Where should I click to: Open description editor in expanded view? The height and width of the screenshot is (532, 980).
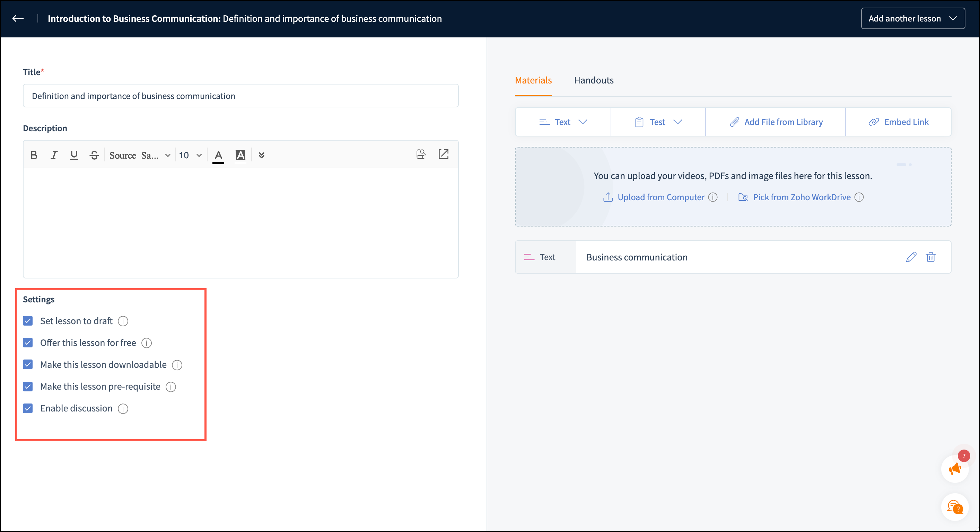coord(444,154)
